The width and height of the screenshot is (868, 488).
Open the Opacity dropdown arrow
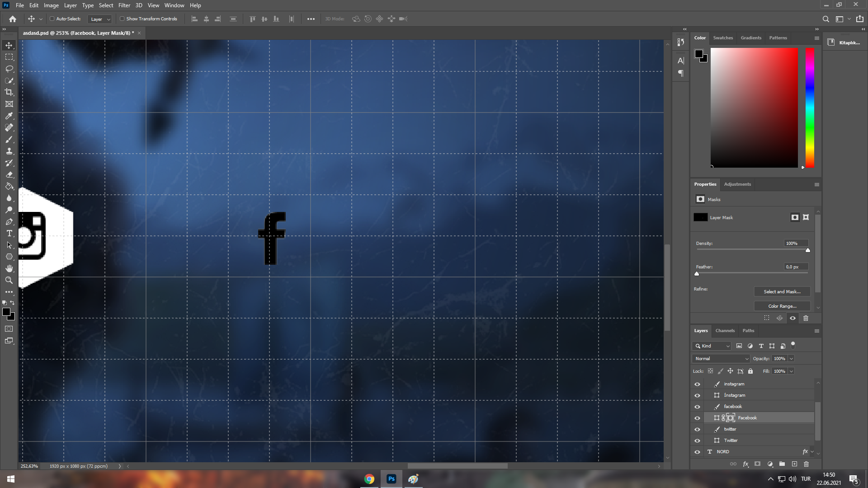tap(791, 358)
